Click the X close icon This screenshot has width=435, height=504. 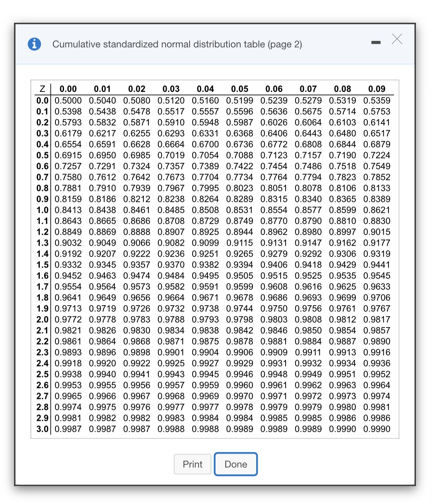[397, 39]
